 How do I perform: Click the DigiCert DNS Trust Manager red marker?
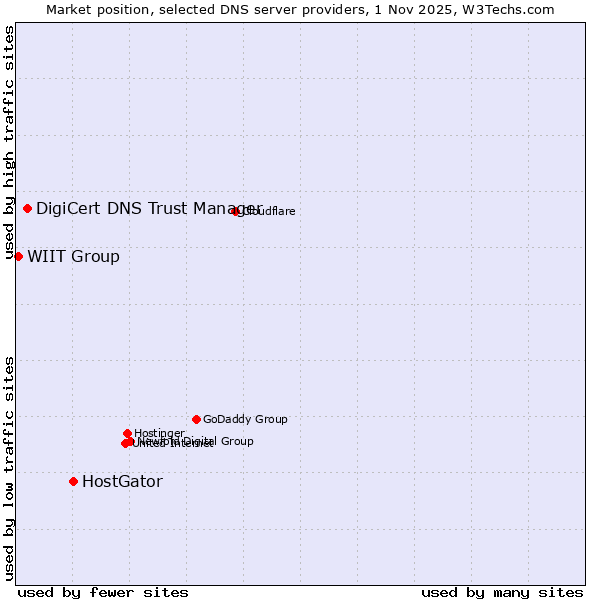click(27, 208)
